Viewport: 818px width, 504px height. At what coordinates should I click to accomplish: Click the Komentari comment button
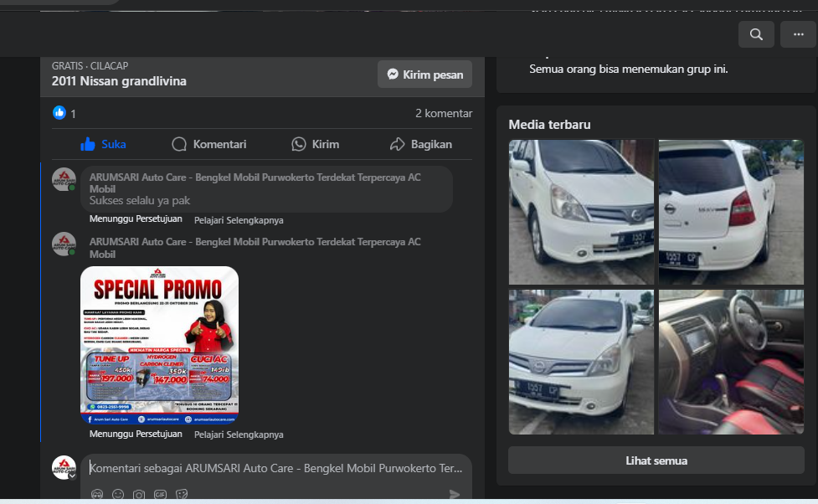209,144
